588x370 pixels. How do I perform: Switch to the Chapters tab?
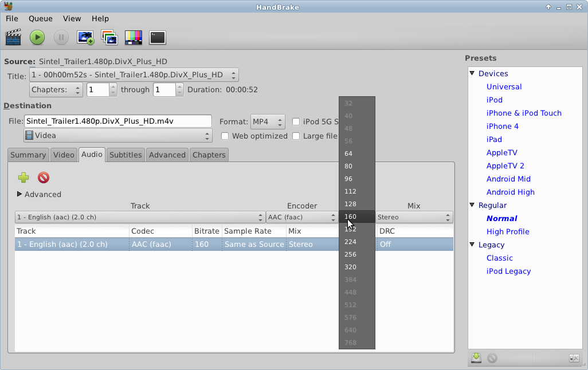209,155
